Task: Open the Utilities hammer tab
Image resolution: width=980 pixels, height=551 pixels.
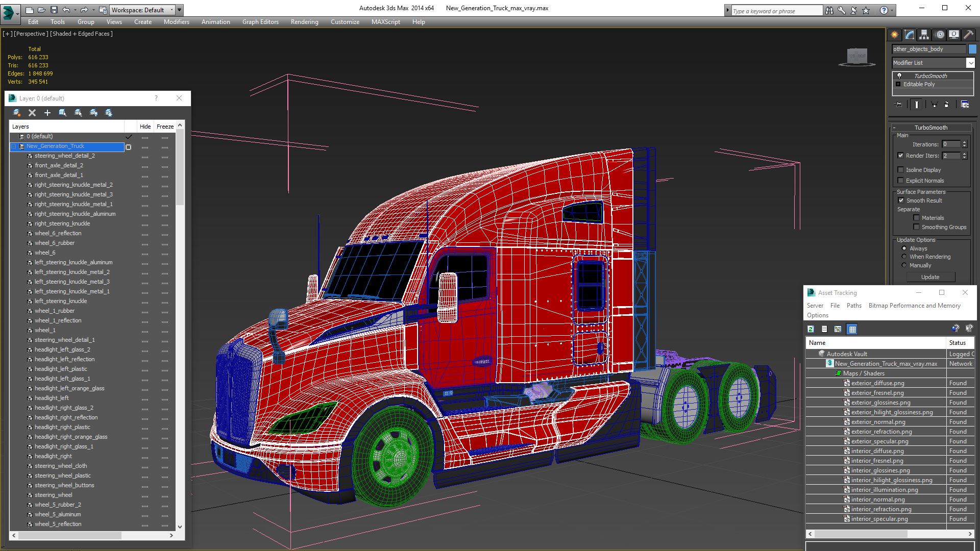Action: pyautogui.click(x=968, y=35)
